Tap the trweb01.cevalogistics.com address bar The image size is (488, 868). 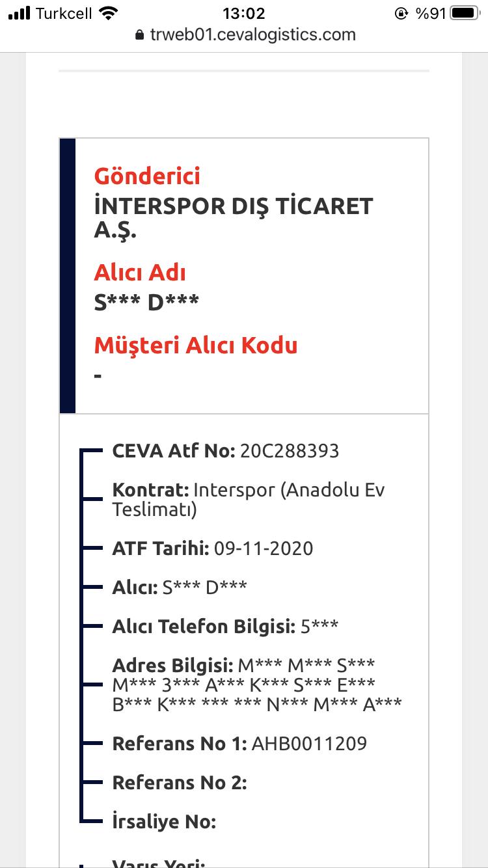[x=245, y=34]
